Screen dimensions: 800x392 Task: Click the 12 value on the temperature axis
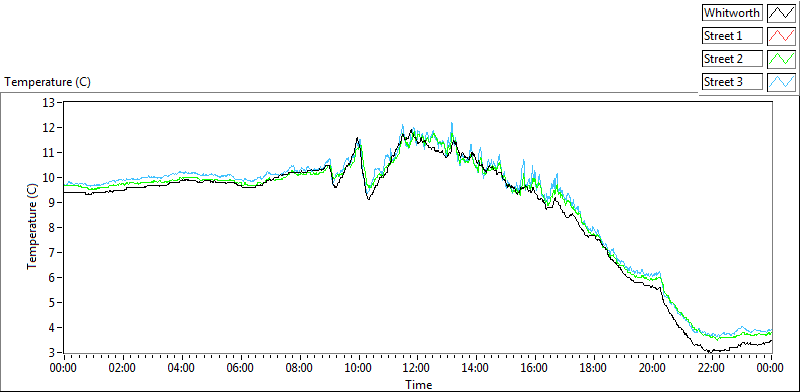pyautogui.click(x=48, y=128)
